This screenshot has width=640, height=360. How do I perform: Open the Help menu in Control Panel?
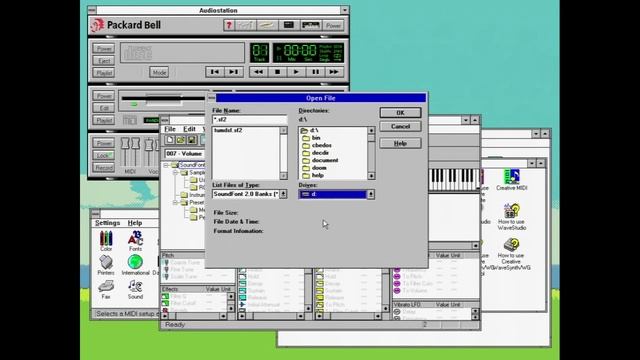pos(135,223)
